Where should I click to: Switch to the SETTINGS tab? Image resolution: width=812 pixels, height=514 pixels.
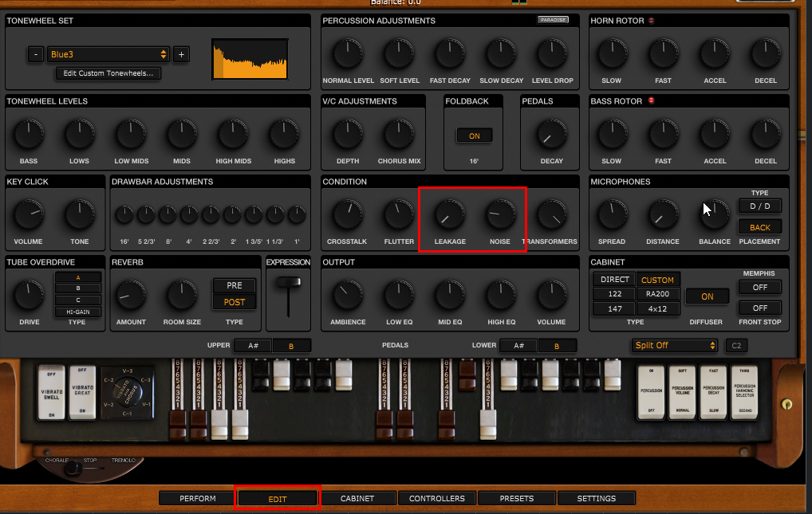[596, 499]
